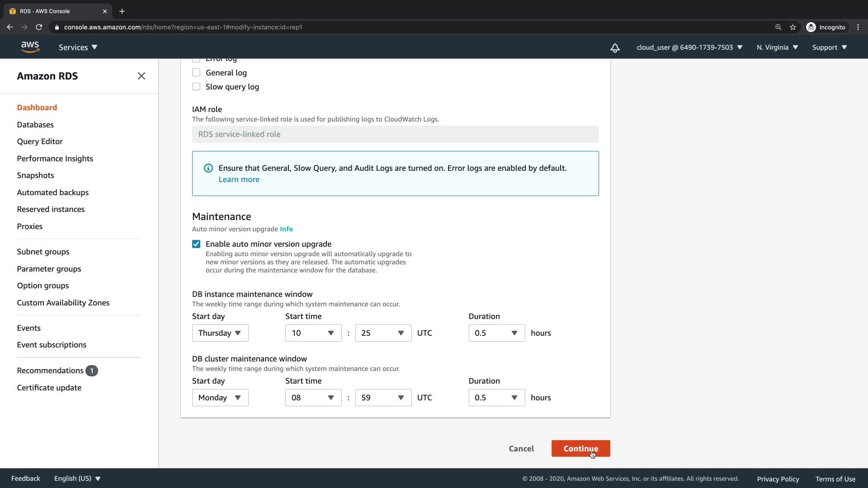
Task: Click the AWS logo home icon
Action: pyautogui.click(x=30, y=47)
